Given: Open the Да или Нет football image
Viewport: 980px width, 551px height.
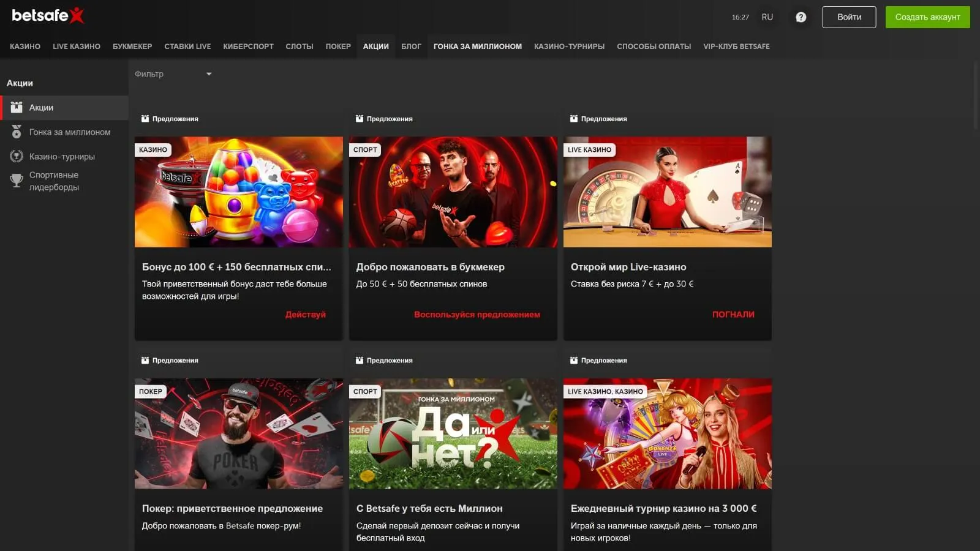Looking at the screenshot, I should coord(453,433).
